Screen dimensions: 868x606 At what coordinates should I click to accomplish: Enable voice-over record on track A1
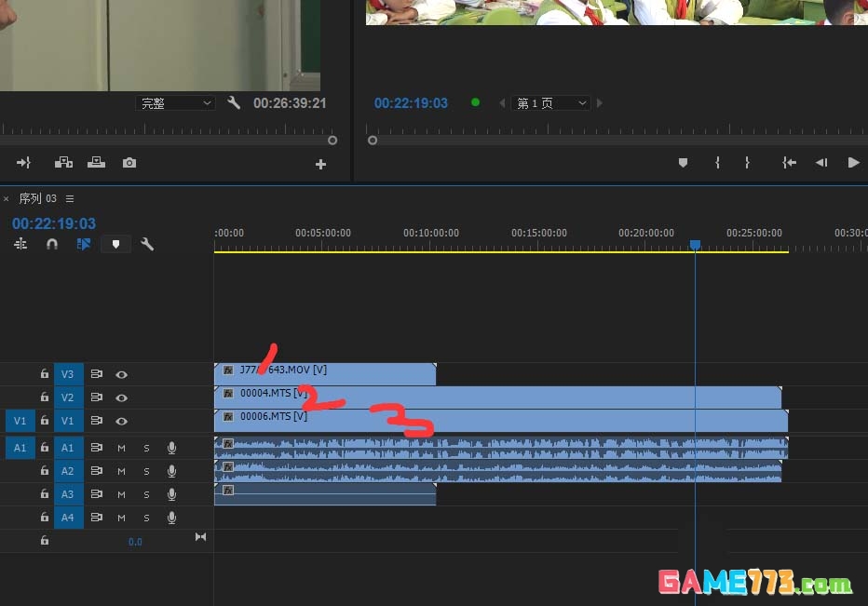[172, 448]
